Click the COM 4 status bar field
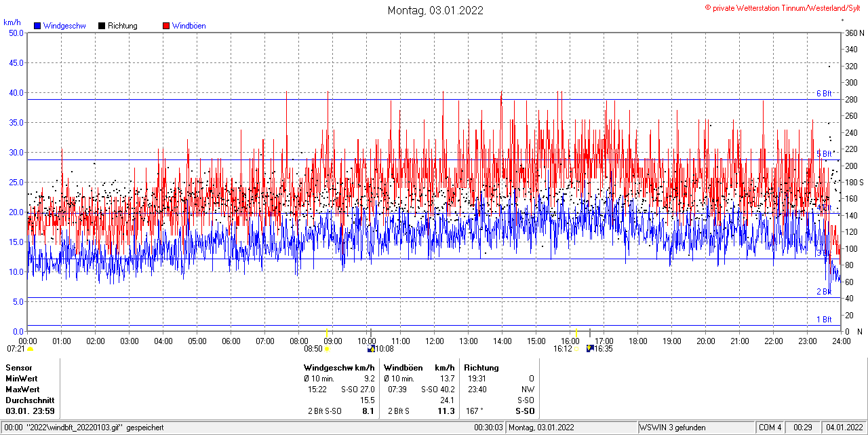The width and height of the screenshot is (868, 435). click(770, 428)
